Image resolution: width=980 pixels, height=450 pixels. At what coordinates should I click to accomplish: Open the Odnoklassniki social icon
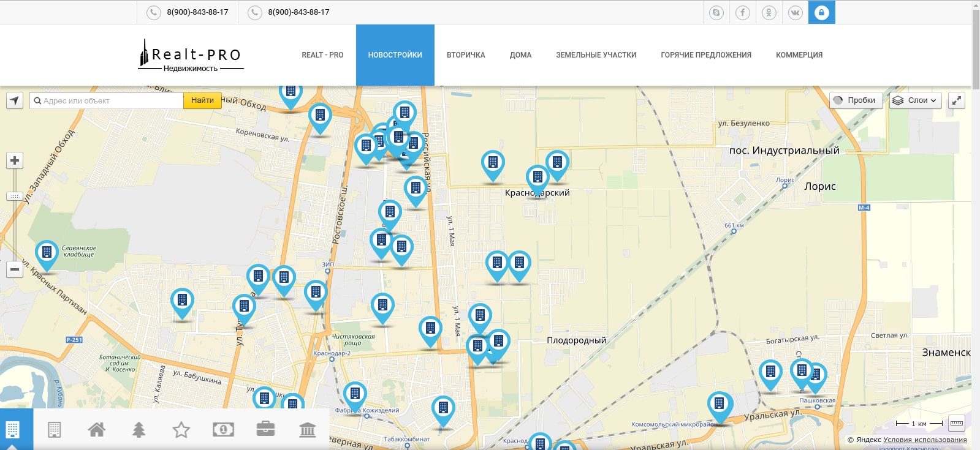click(769, 12)
